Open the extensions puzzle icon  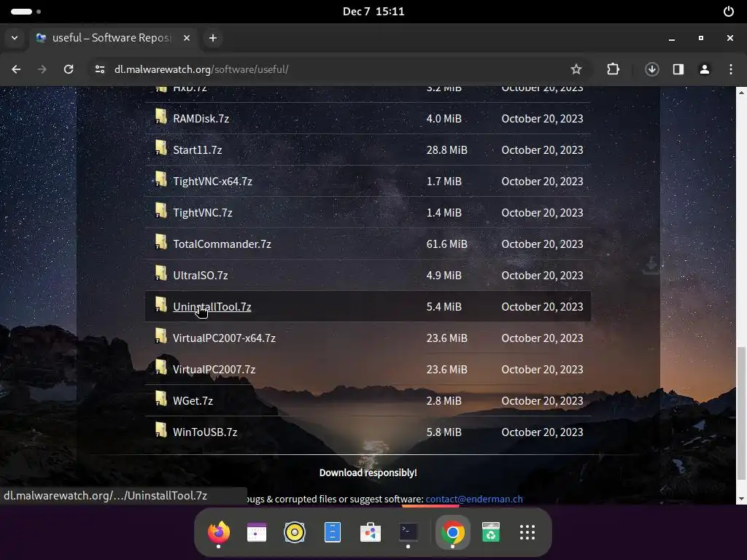tap(613, 69)
